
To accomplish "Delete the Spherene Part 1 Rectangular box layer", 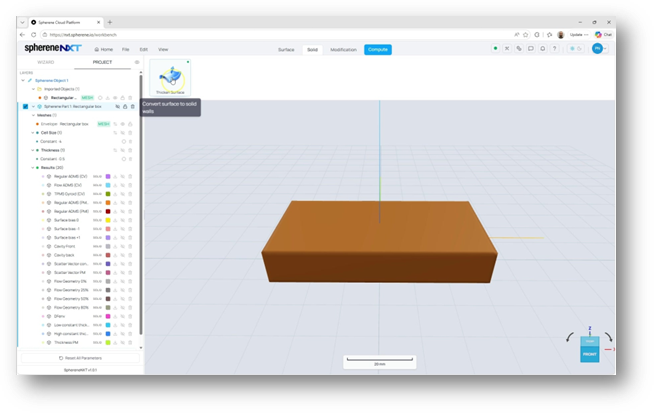I will pos(133,107).
